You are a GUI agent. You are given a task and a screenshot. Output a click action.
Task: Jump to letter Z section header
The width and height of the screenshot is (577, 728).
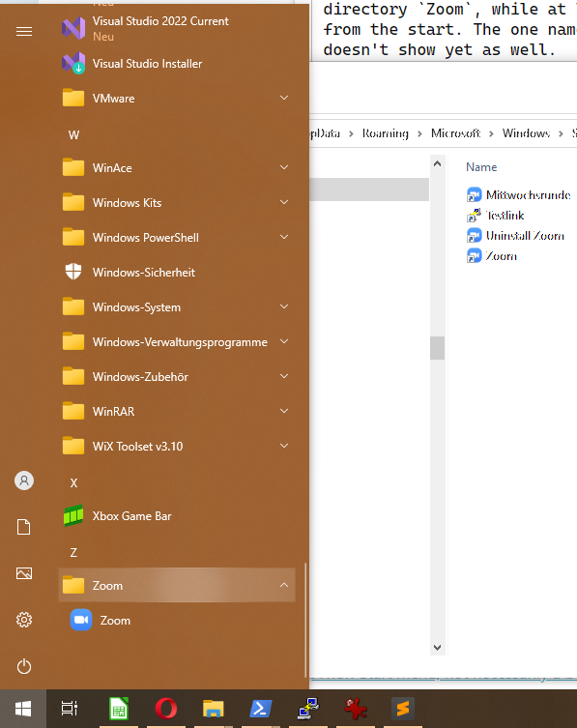point(73,553)
